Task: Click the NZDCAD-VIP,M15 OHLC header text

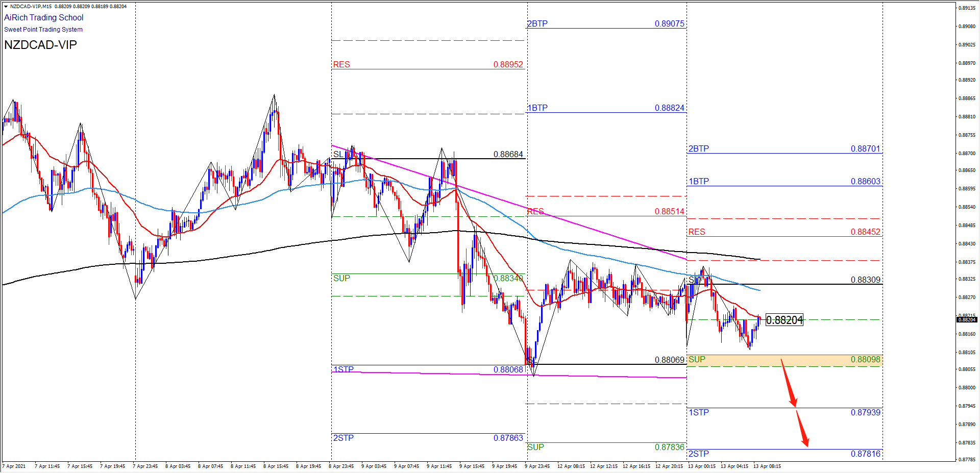Action: (68, 7)
